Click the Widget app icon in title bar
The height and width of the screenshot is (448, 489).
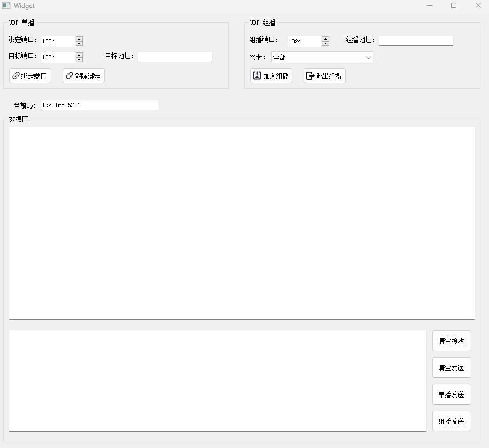(x=6, y=5)
